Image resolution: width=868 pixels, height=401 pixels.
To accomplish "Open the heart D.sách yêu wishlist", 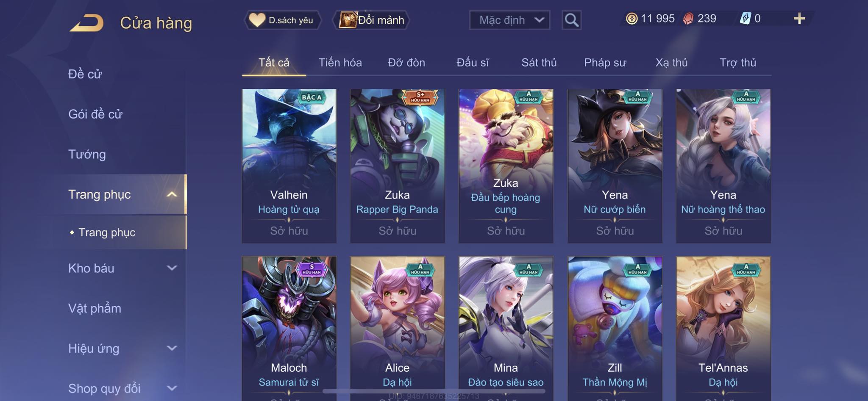I will click(282, 20).
